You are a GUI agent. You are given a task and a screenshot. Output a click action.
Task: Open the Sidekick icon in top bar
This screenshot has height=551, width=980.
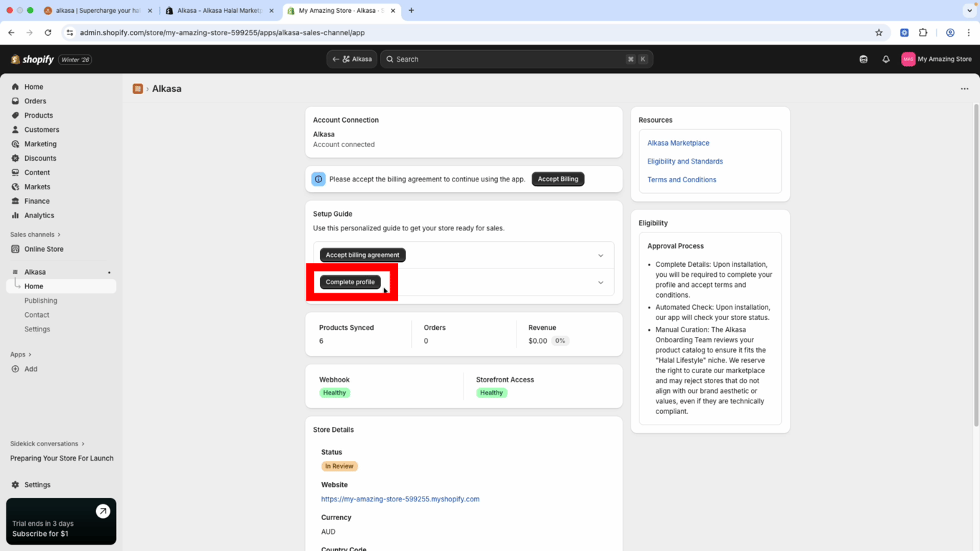point(864,60)
